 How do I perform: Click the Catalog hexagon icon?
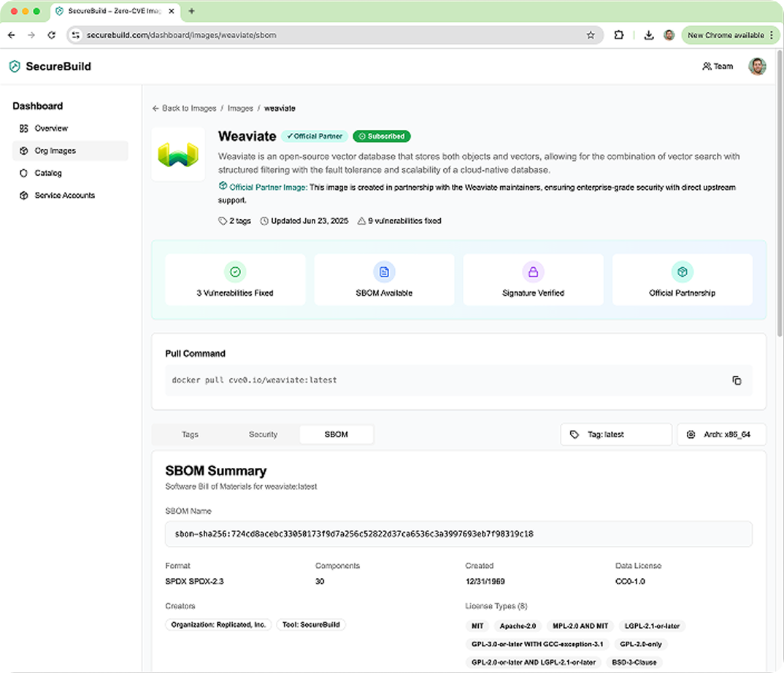point(23,173)
